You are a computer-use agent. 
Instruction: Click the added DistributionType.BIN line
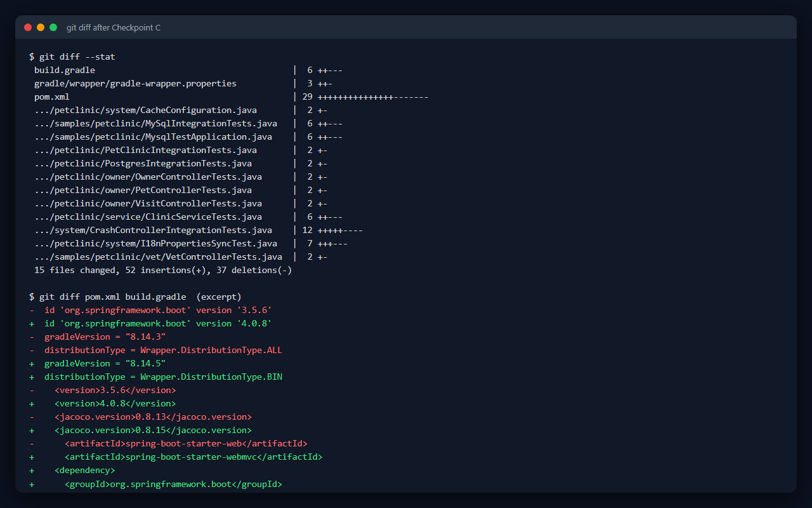(x=155, y=377)
